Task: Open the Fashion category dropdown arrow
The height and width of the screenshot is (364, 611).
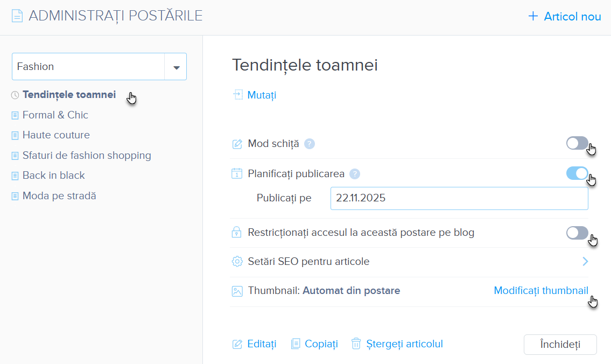Action: coord(175,67)
